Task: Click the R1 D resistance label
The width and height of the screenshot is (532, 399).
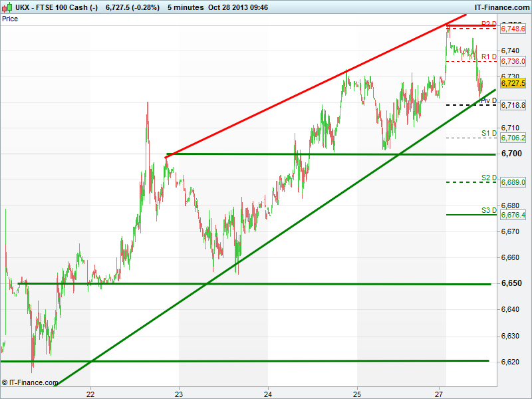Action: click(489, 57)
